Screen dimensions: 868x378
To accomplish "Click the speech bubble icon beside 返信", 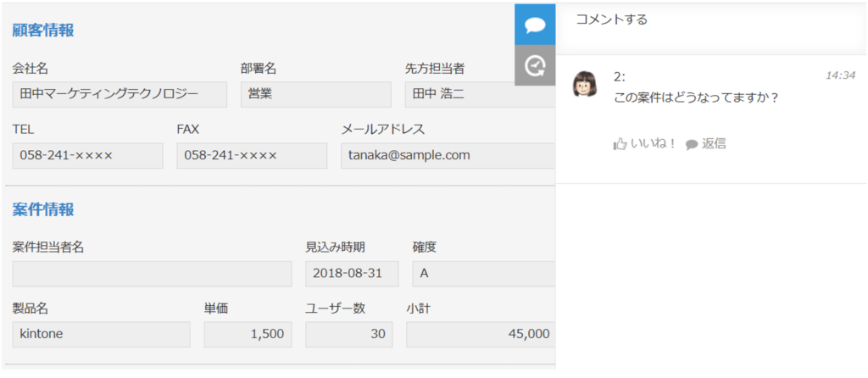I will (692, 144).
